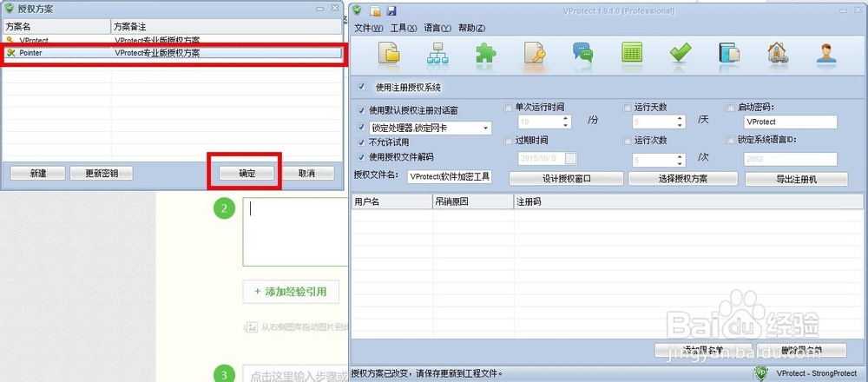The image size is (868, 382).
Task: Click the 授权文件名 input field
Action: tap(450, 176)
